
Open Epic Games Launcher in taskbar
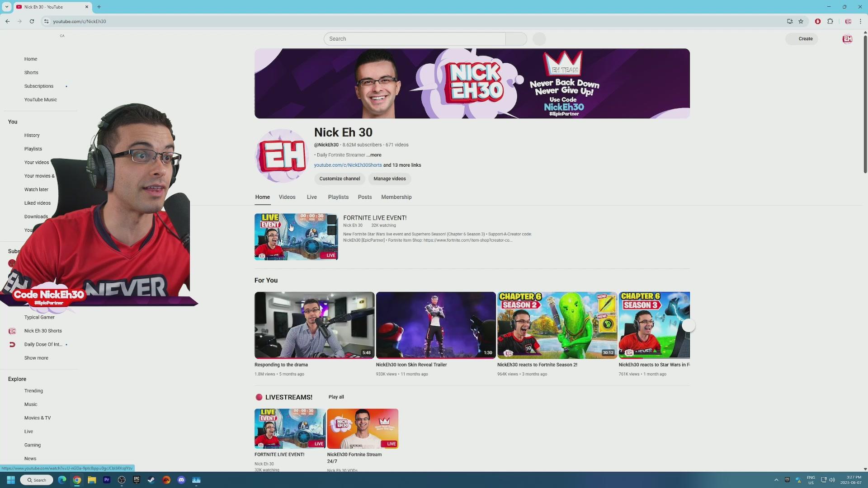pos(137,480)
